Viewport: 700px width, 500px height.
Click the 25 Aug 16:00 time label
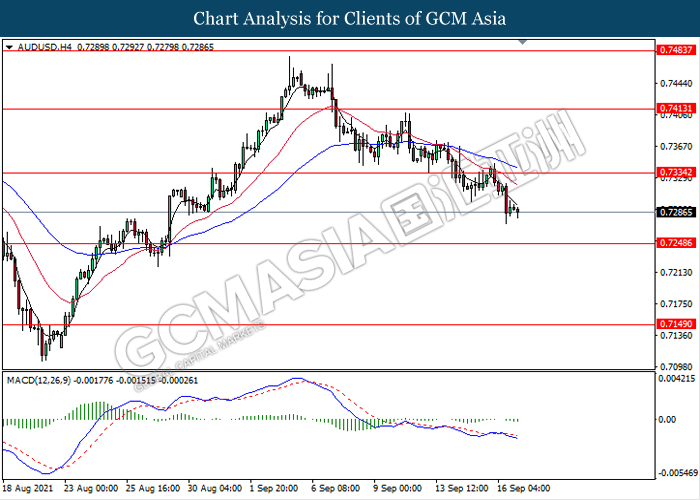point(153,488)
